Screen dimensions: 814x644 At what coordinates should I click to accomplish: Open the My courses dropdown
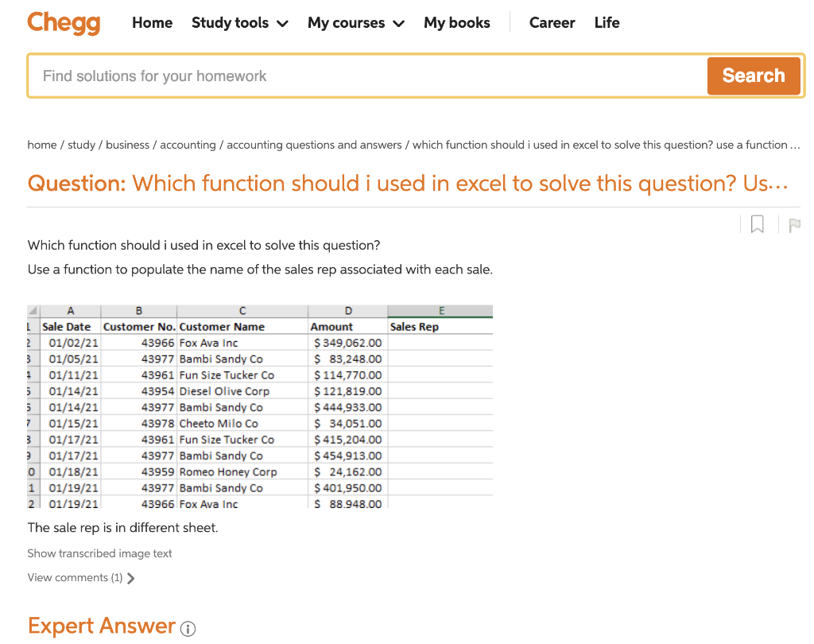click(355, 23)
